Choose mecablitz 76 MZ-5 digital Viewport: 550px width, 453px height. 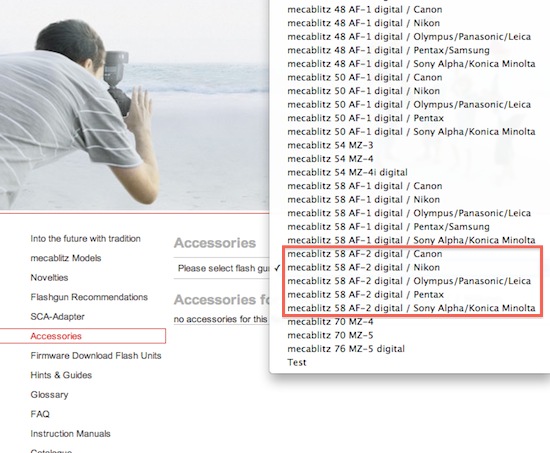pos(346,349)
